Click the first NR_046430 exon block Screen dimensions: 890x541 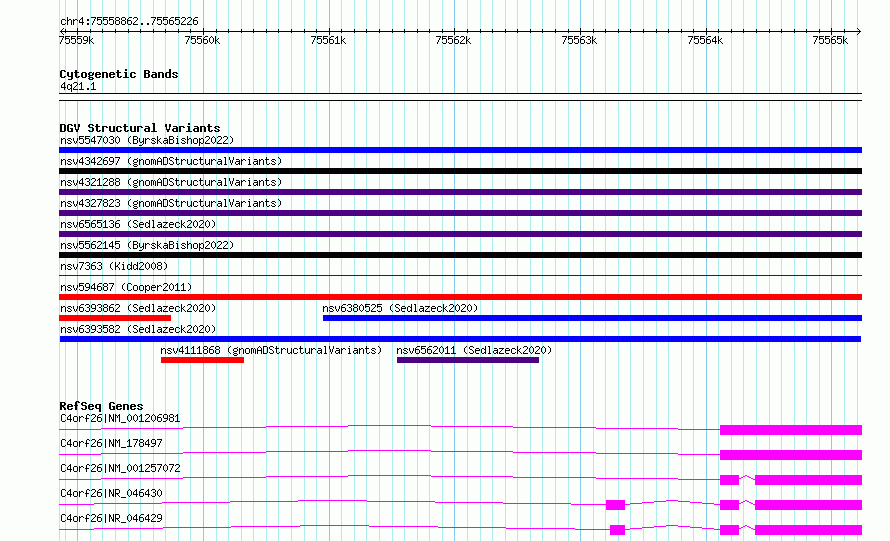615,505
